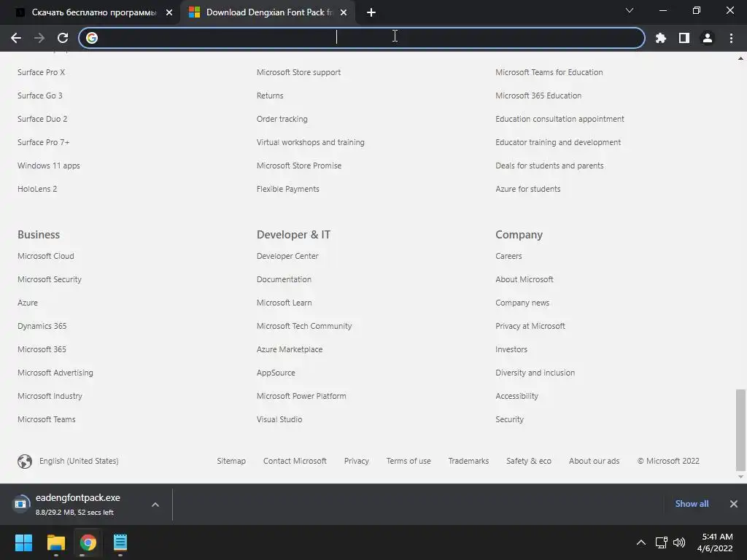Screen dimensions: 747x560
Task: Select the Download Dengxian Font Pack tab
Action: [x=268, y=12]
